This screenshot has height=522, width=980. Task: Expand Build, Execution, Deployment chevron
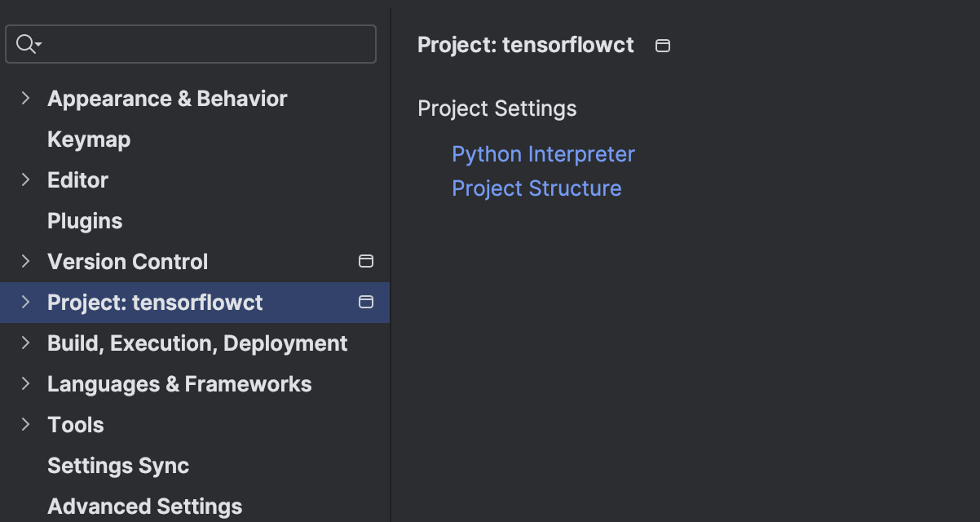pyautogui.click(x=25, y=343)
